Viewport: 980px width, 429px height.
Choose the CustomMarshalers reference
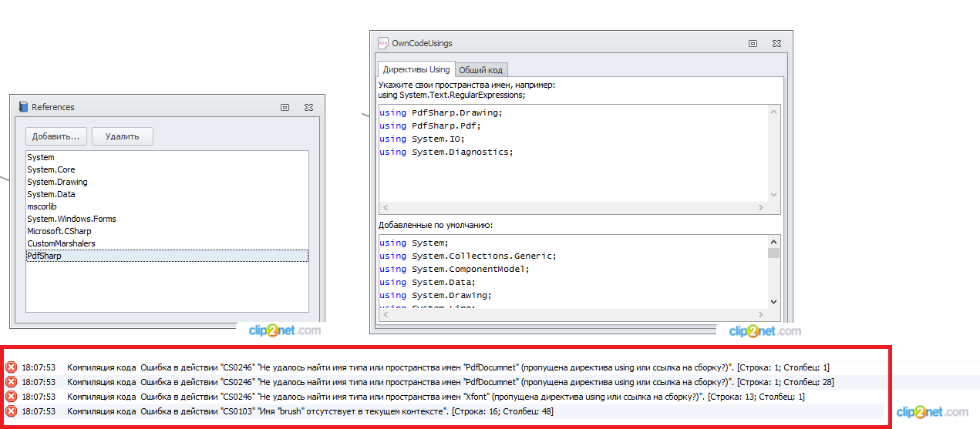click(61, 243)
